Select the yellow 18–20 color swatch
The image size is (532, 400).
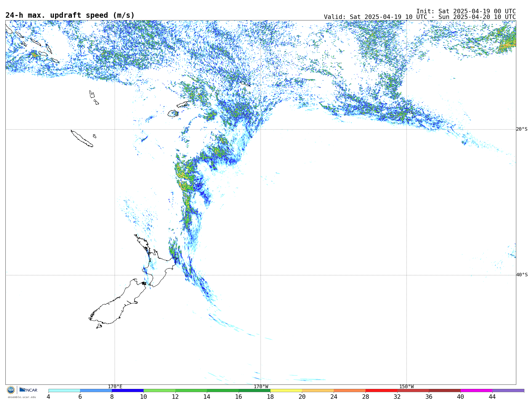(x=286, y=391)
